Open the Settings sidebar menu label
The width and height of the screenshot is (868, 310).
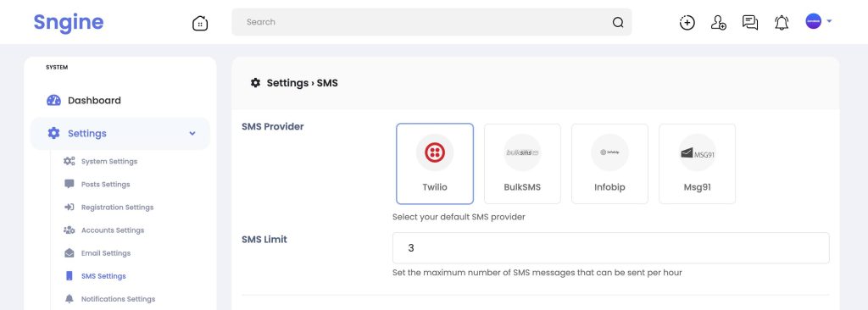pos(87,134)
